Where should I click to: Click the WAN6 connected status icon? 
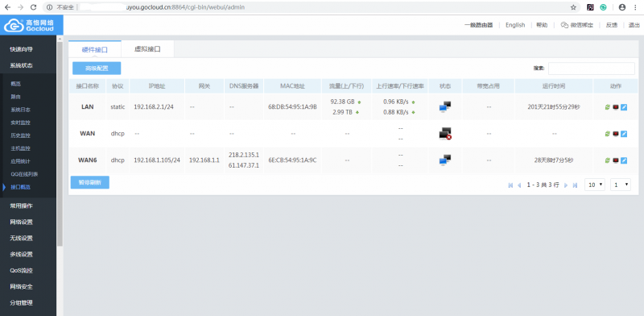(445, 160)
